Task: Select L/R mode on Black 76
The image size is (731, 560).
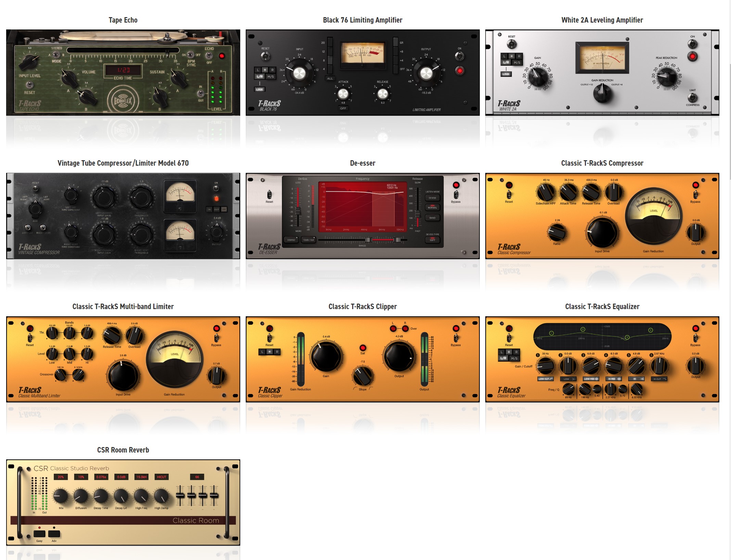Action: point(260,77)
